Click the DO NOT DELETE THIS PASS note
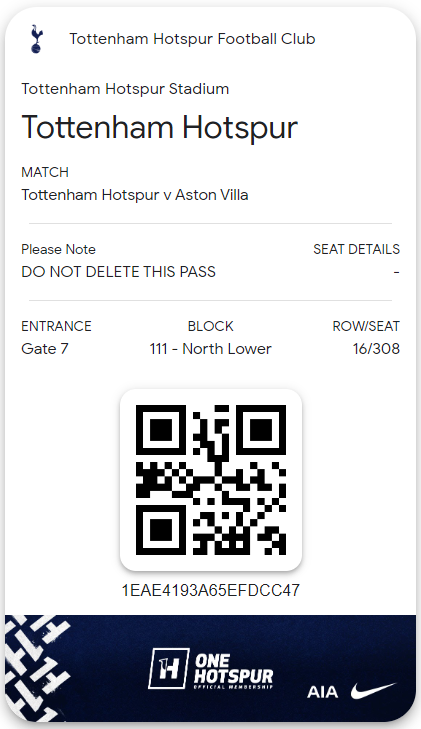Viewport: 421px width, 729px height. tap(118, 272)
